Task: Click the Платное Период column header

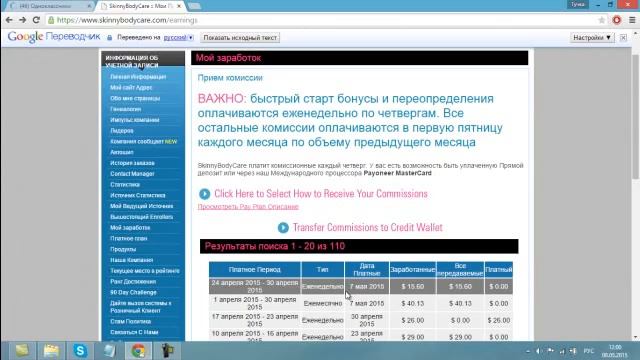Action: [x=255, y=270]
